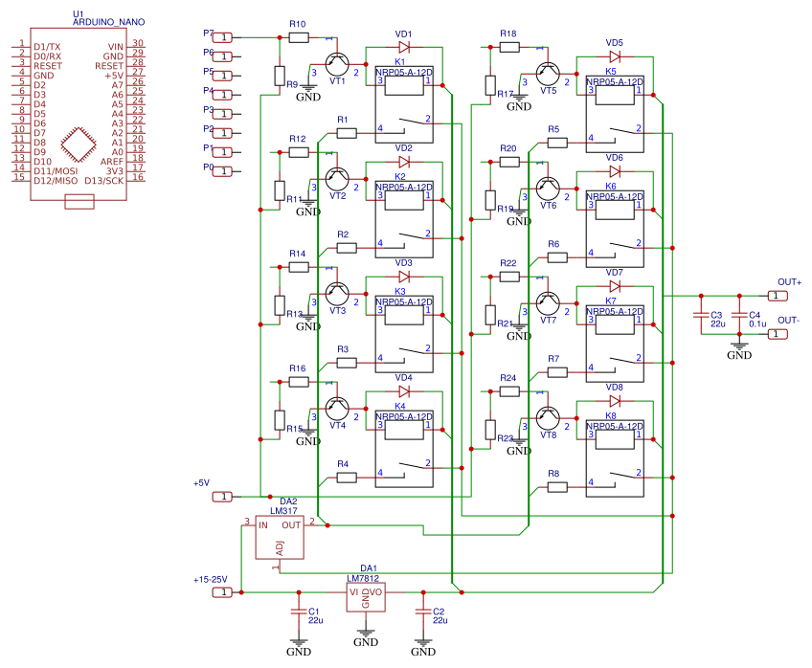The width and height of the screenshot is (812, 668).
Task: Click the LM317 regulator block
Action: click(280, 538)
